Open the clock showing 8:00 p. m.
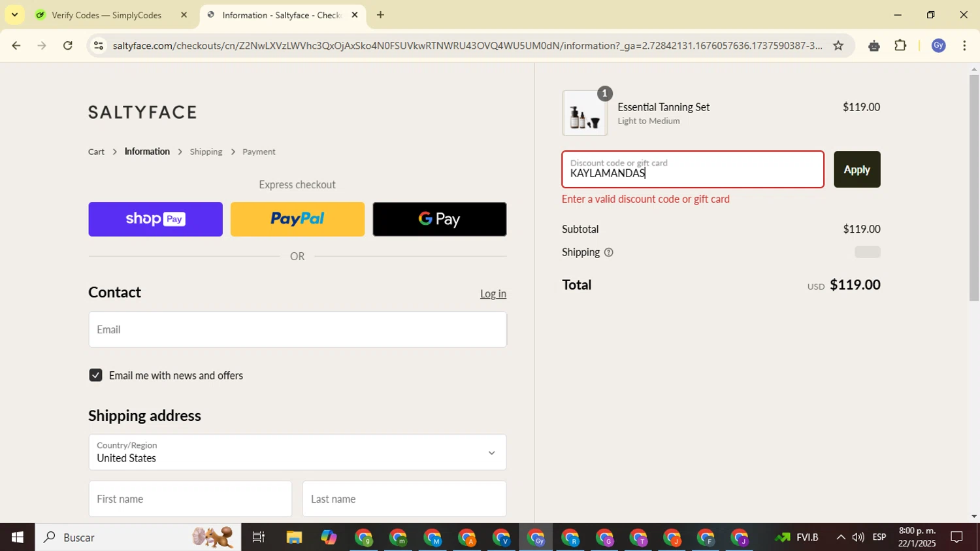This screenshot has width=980, height=551. 917,537
